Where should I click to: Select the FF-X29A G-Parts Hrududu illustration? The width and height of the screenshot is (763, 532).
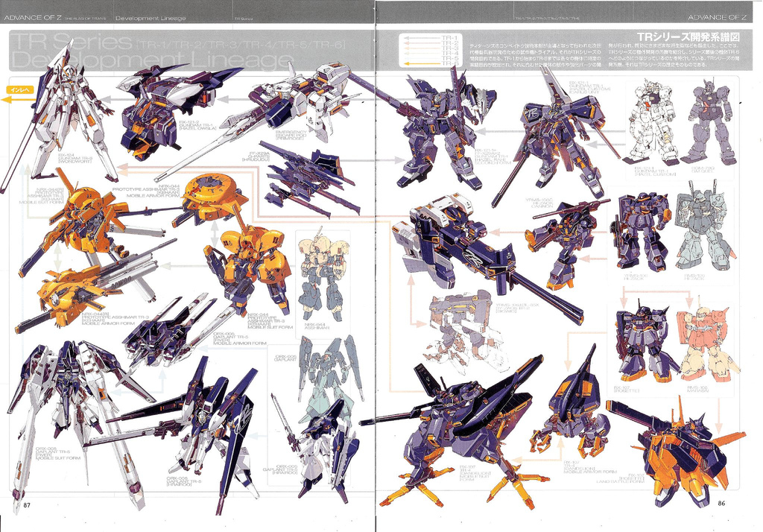pyautogui.click(x=311, y=177)
